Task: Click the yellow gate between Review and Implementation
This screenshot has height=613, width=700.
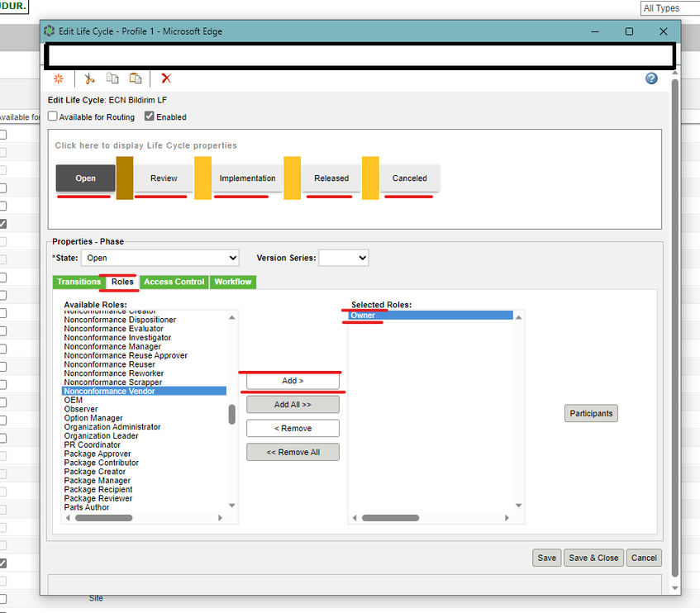Action: click(x=203, y=178)
